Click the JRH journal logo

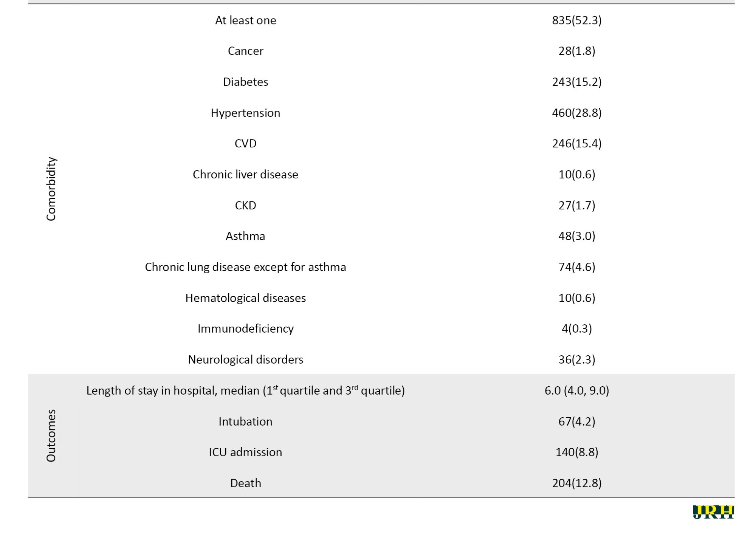coord(713,512)
